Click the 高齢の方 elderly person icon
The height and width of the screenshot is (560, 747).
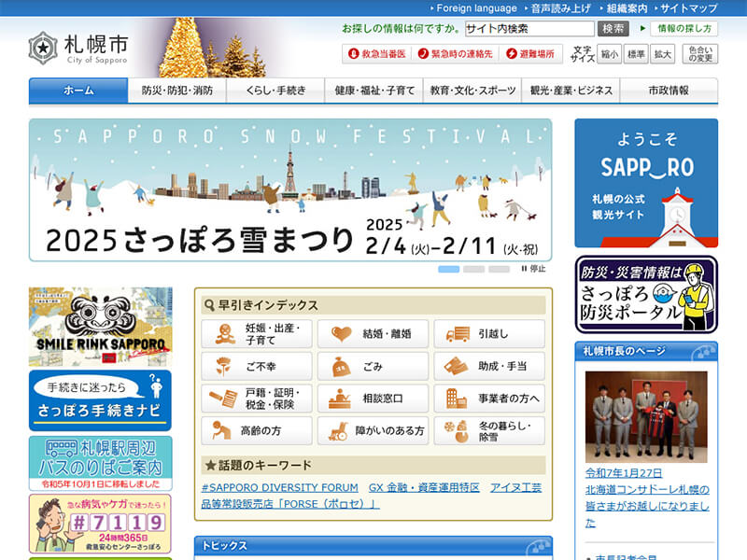tap(223, 430)
